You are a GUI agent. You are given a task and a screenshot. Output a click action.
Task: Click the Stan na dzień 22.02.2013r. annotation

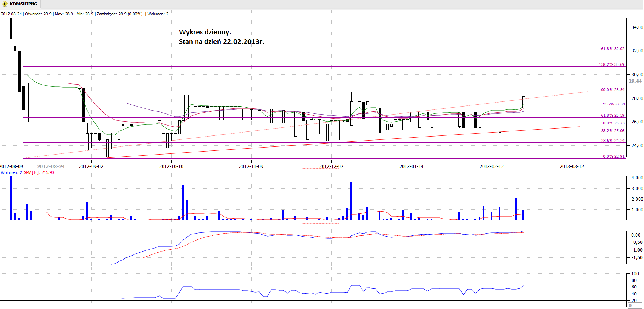coord(222,42)
